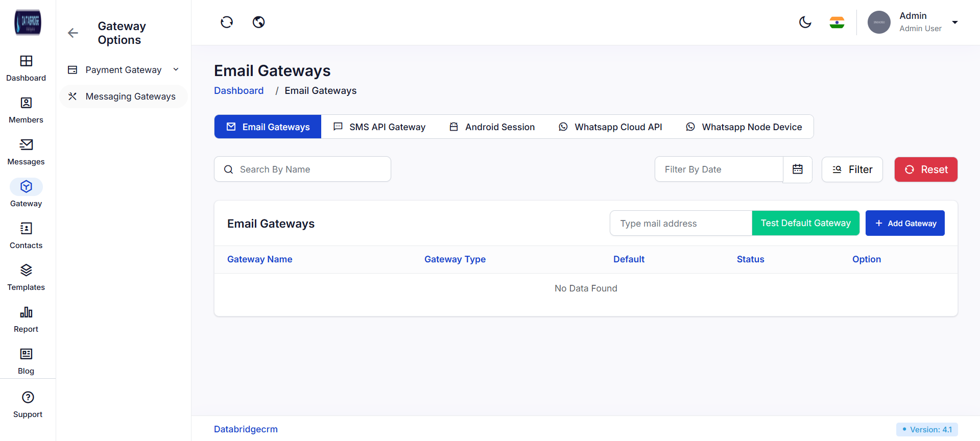Click the back arrow beside Gateway Options
The height and width of the screenshot is (441, 980).
73,33
